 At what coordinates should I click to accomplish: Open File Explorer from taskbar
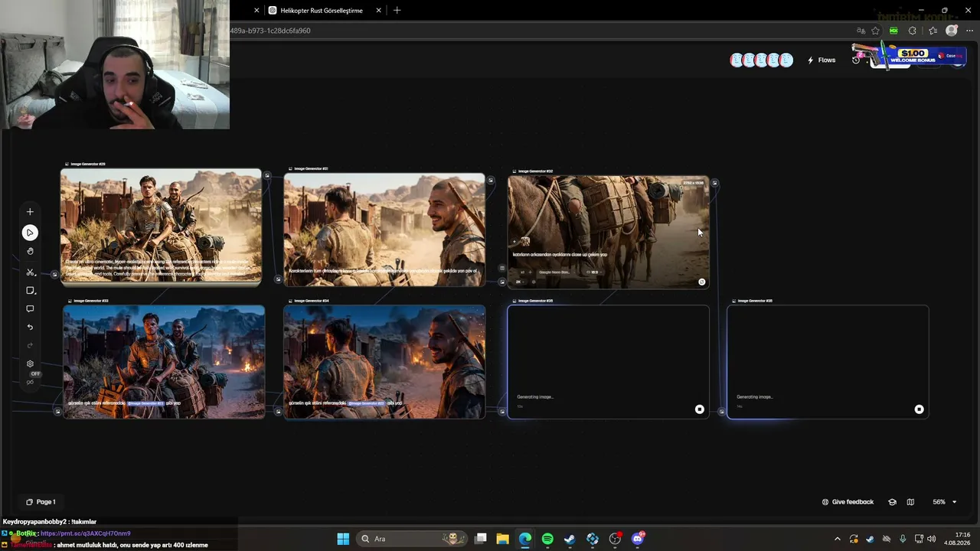pos(502,539)
